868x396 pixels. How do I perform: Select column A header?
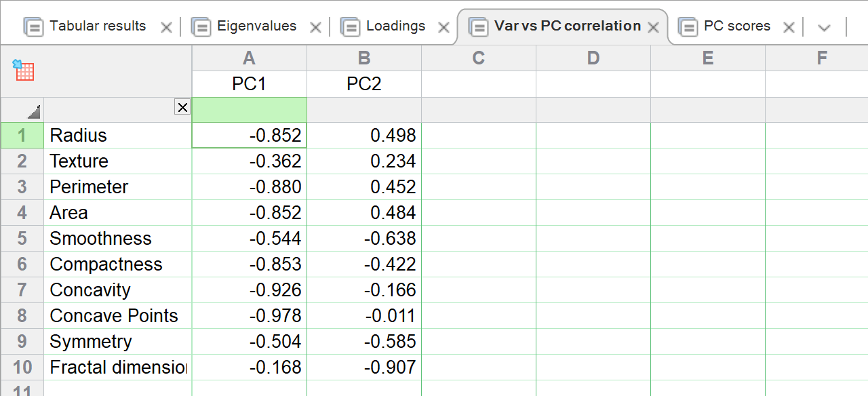pos(249,58)
